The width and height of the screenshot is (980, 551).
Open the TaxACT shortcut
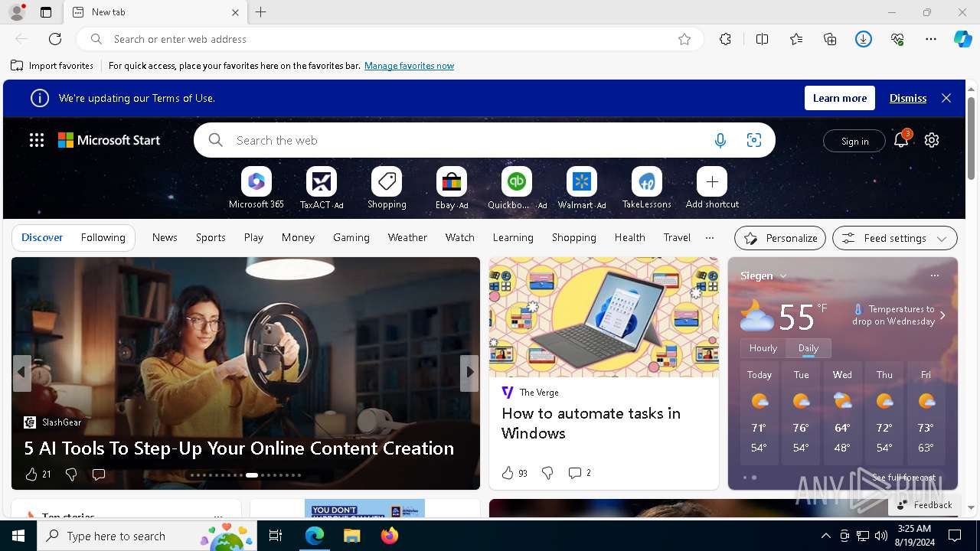point(322,188)
